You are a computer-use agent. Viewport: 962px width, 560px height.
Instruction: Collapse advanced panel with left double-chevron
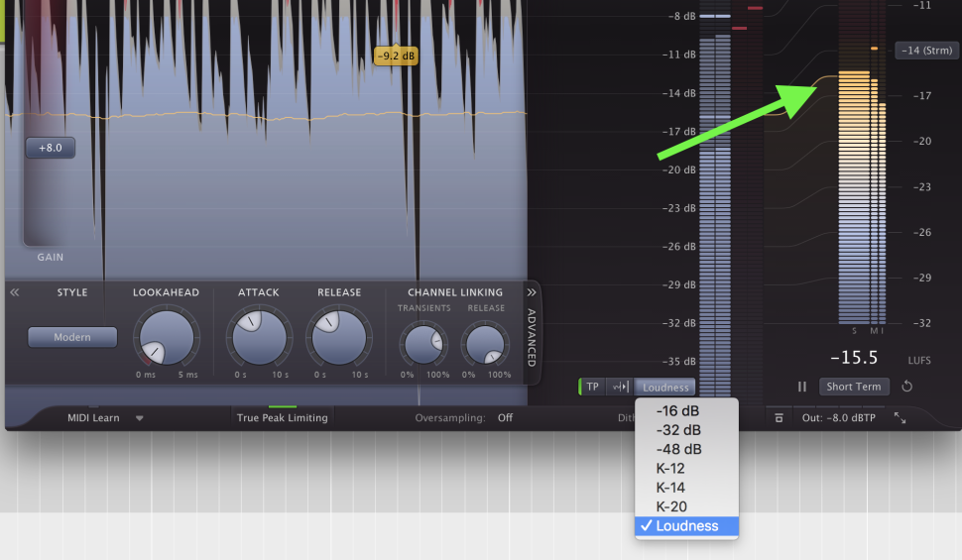pyautogui.click(x=15, y=292)
